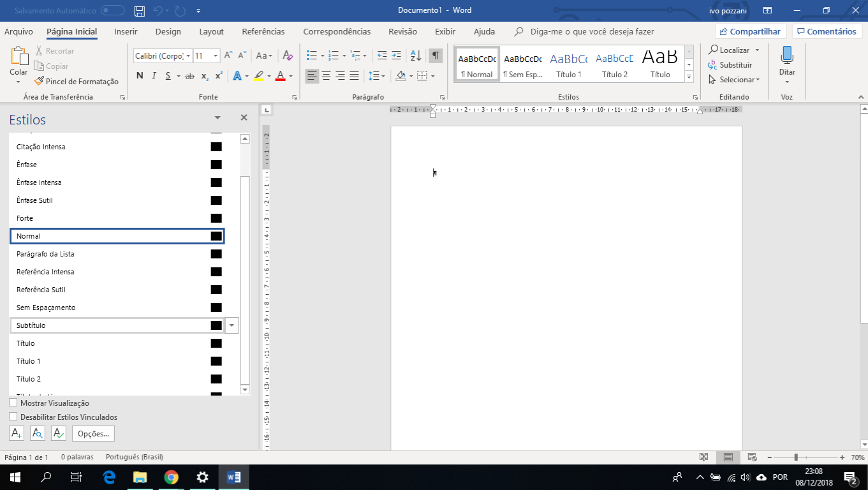This screenshot has height=490, width=868.
Task: Open the change case Aa dropdown
Action: coord(264,56)
